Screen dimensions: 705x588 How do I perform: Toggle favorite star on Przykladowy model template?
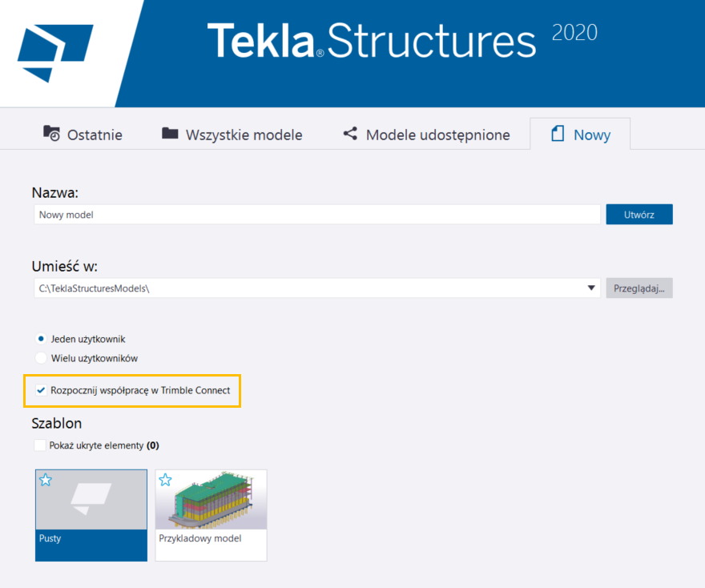point(165,480)
